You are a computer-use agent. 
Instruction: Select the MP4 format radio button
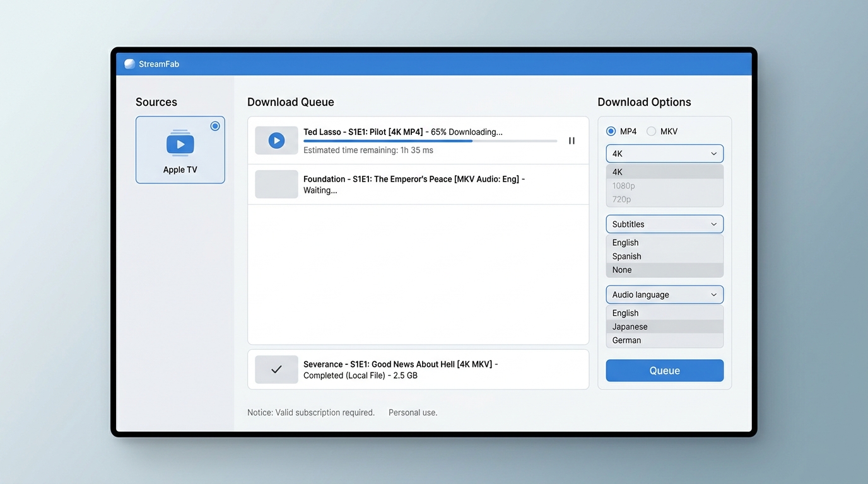click(x=611, y=131)
